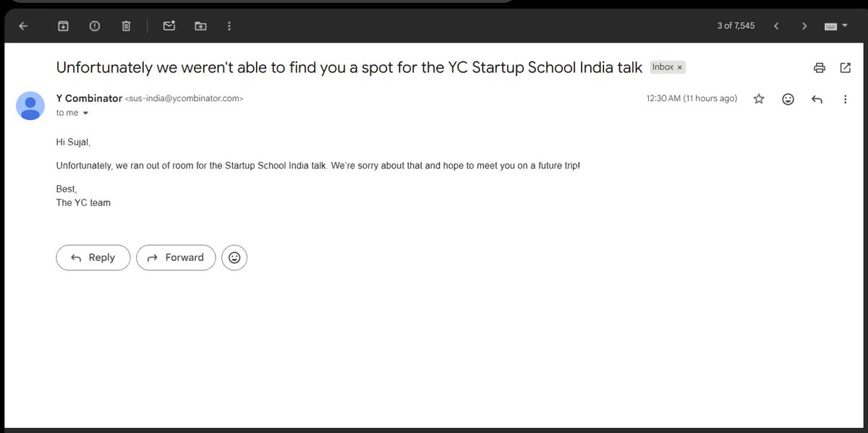The height and width of the screenshot is (433, 868).
Task: Open email in a new window
Action: pos(845,68)
